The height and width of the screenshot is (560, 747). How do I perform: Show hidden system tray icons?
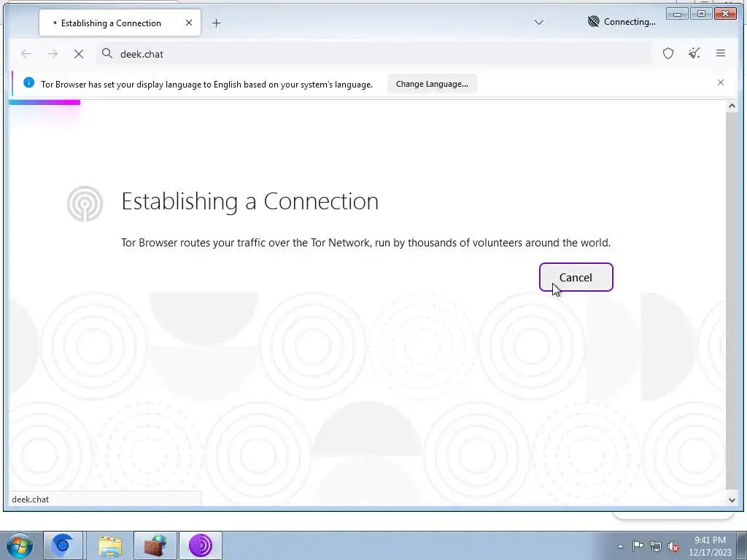[620, 546]
